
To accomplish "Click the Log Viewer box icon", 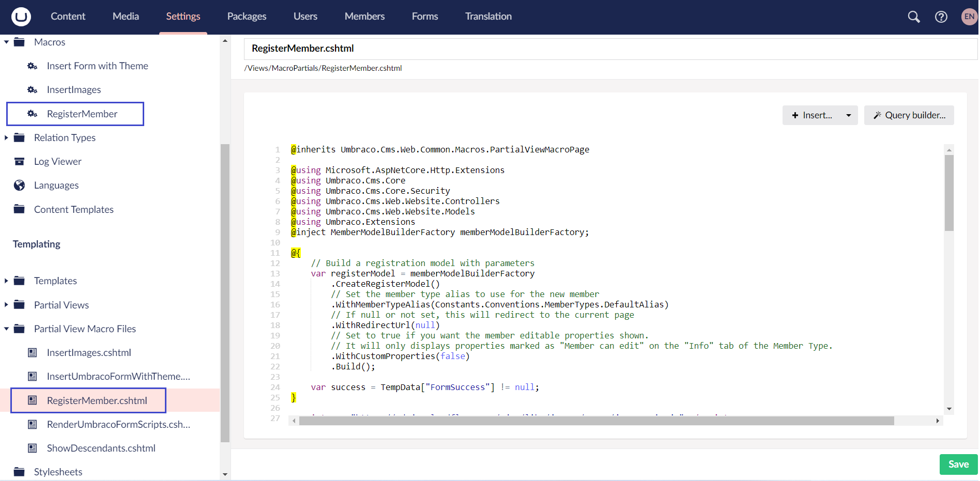I will (x=20, y=162).
